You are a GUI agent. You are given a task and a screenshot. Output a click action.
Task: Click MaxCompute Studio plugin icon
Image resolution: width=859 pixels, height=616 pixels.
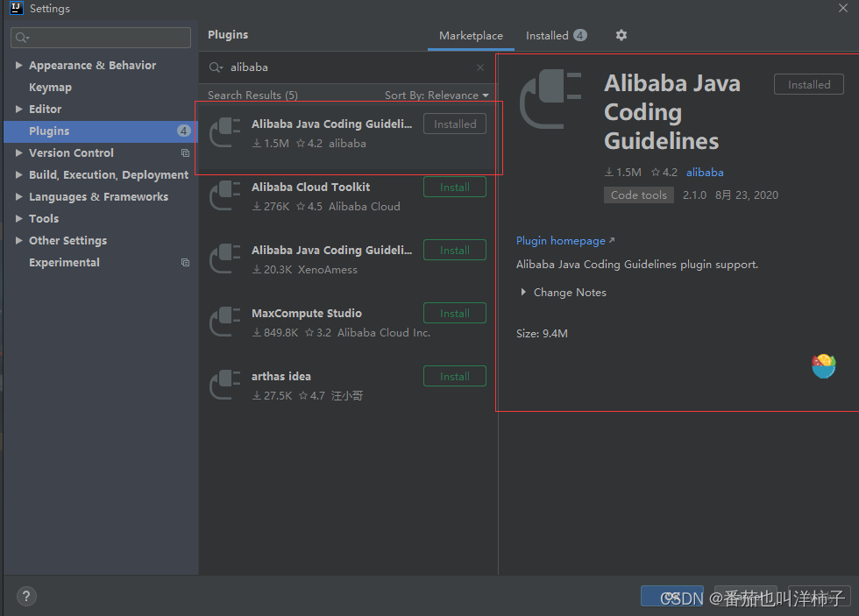coord(225,322)
